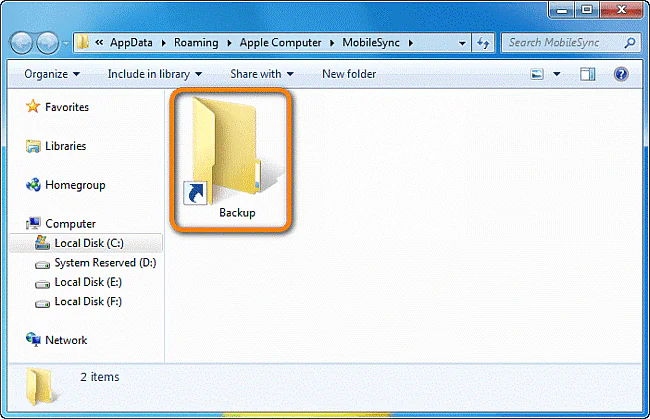The height and width of the screenshot is (419, 650).
Task: Open Homegroup in the navigation pane
Action: (x=74, y=185)
